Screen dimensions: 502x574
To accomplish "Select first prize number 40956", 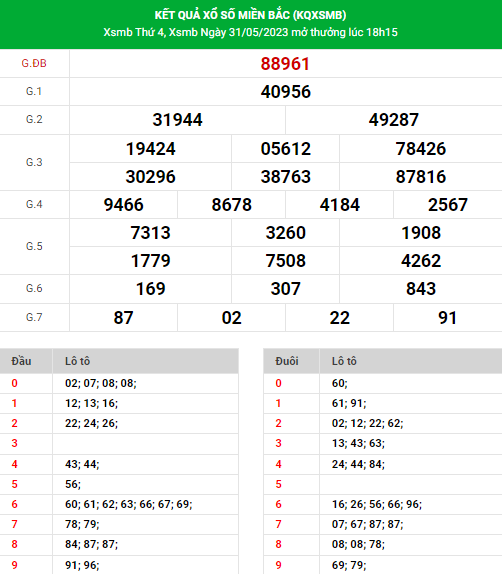I will (285, 92).
